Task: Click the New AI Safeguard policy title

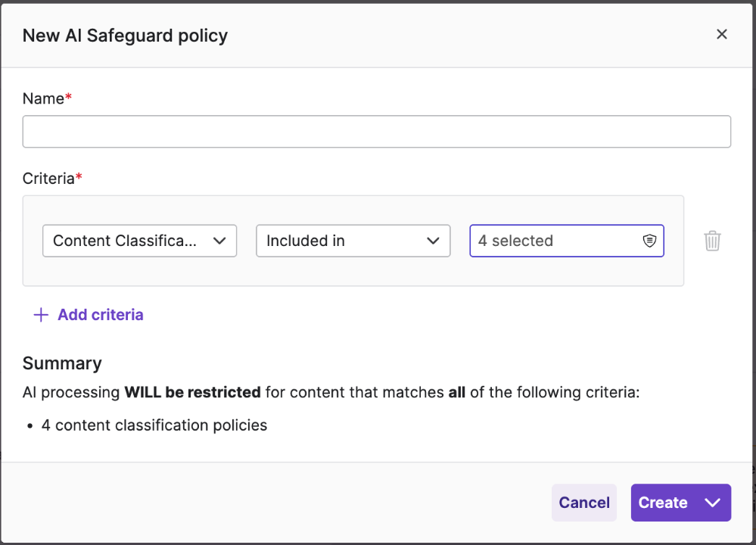Action: coord(126,36)
